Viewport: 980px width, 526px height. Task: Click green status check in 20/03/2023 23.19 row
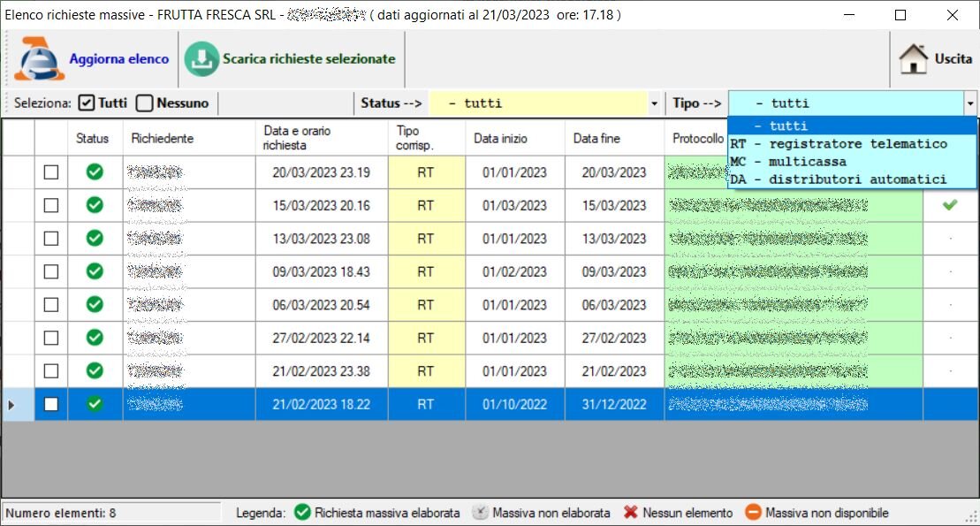pos(95,172)
